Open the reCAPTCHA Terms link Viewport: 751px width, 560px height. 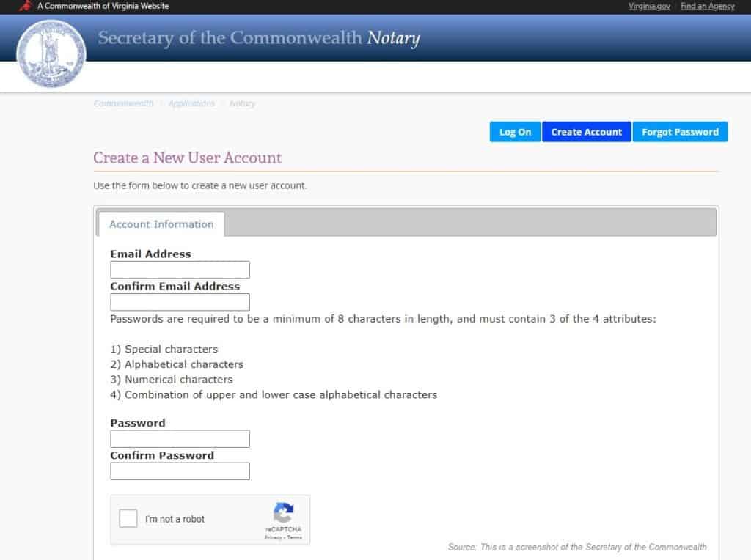coord(295,537)
